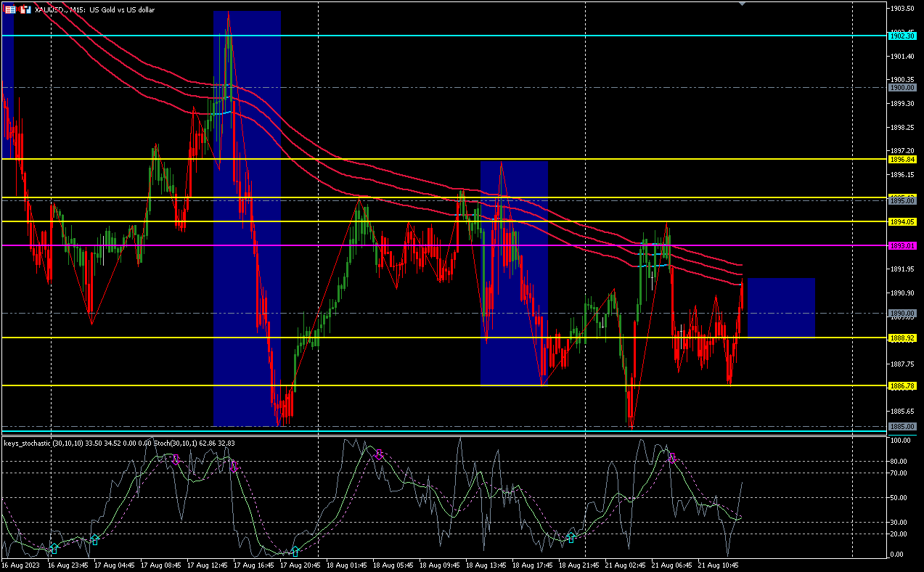
Task: Click the chart shift triangle marker
Action: click(741, 4)
